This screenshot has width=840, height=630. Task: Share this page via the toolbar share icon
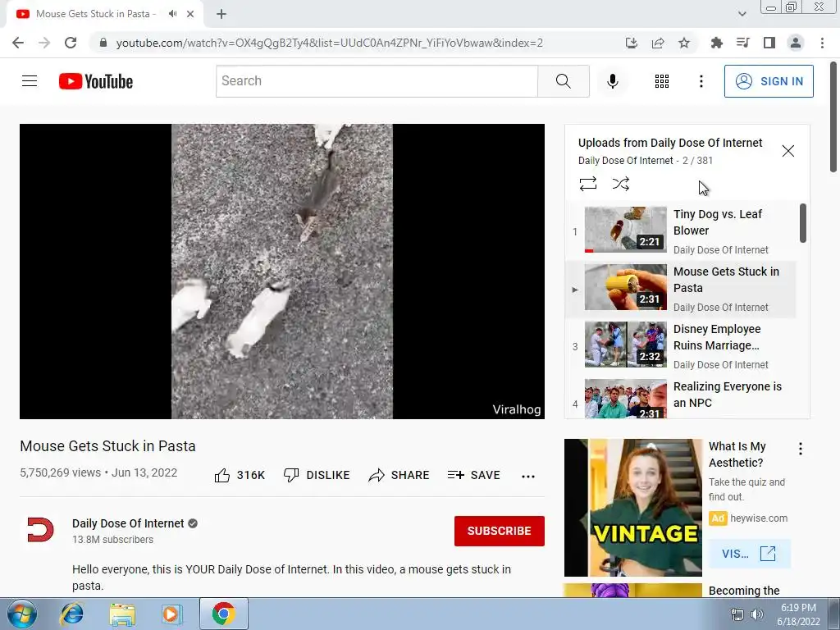click(657, 43)
